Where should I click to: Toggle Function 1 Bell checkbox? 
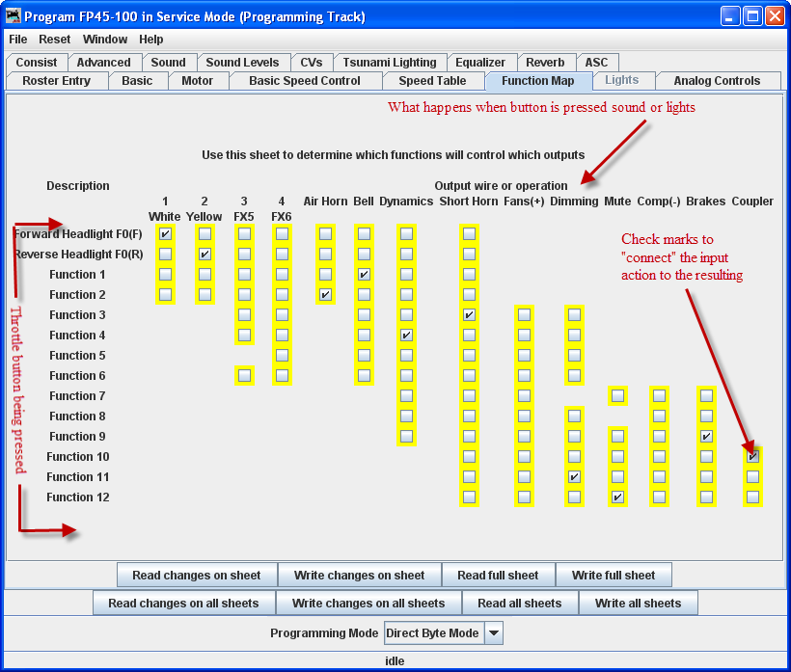364,275
